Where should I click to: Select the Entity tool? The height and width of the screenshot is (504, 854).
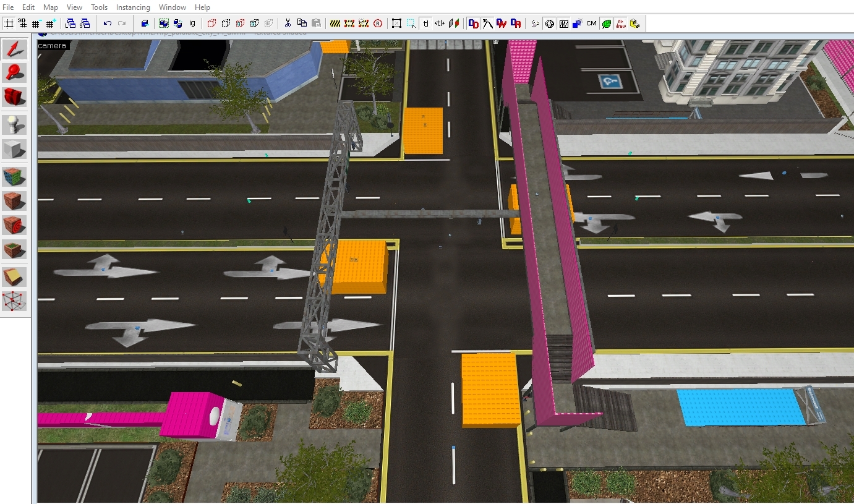15,125
